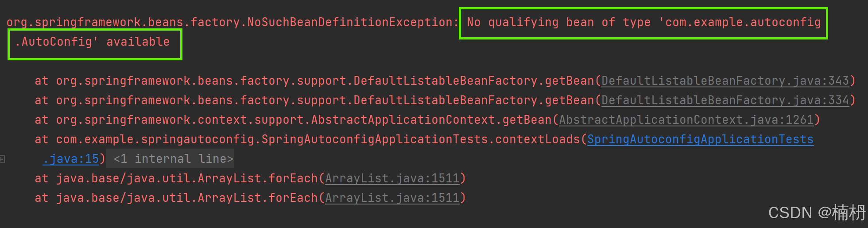Click the NoSuchBeanDefinitionException class name
Screen dimensions: 868x228
pos(350,22)
